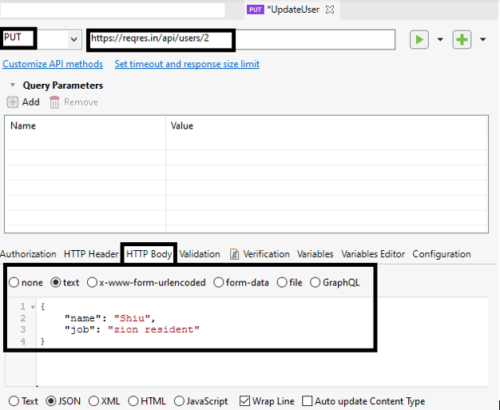The width and height of the screenshot is (500, 410).
Task: Switch to the Authorization tab
Action: (28, 254)
